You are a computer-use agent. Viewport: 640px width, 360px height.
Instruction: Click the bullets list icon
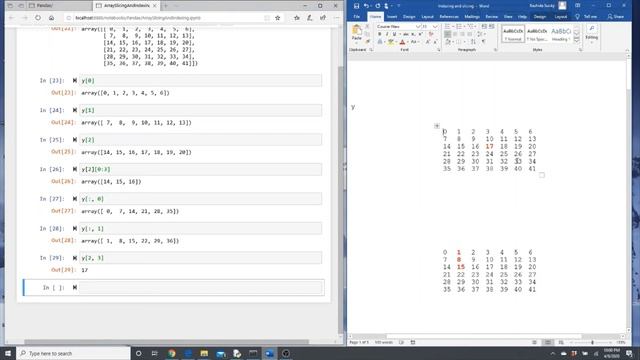tap(448, 27)
